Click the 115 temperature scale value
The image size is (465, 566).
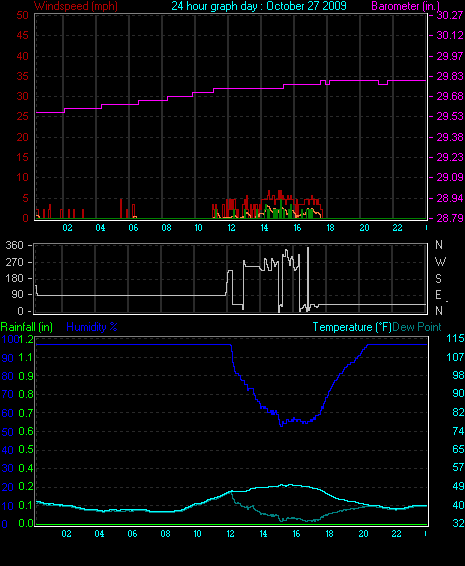(455, 339)
